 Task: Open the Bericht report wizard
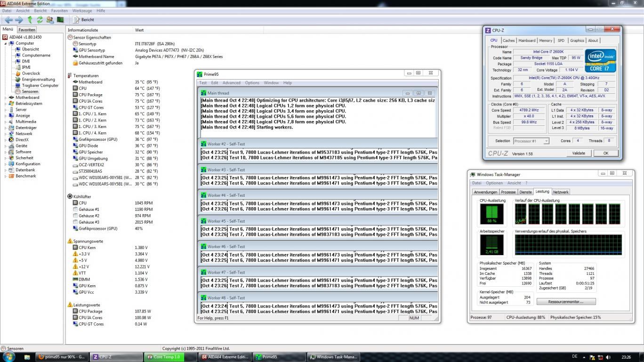pyautogui.click(x=84, y=20)
